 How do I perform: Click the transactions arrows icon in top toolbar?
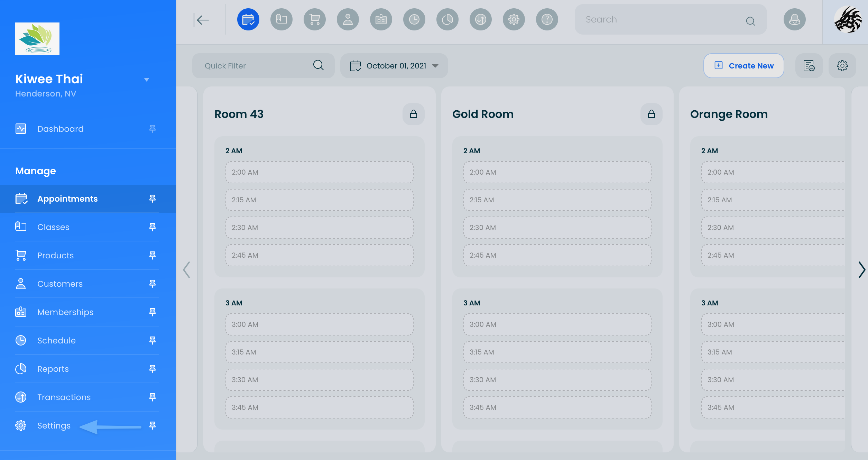[x=480, y=19]
